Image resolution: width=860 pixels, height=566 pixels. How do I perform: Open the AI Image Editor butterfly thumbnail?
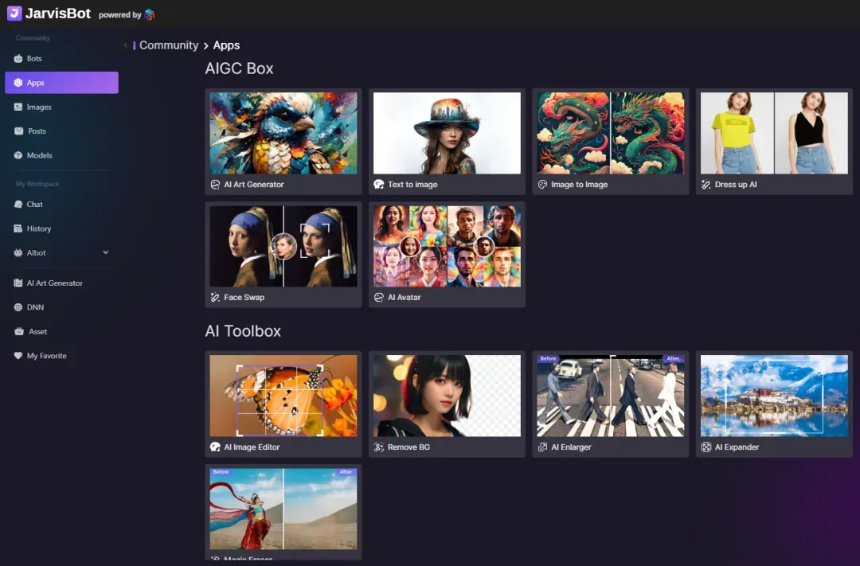coord(283,396)
